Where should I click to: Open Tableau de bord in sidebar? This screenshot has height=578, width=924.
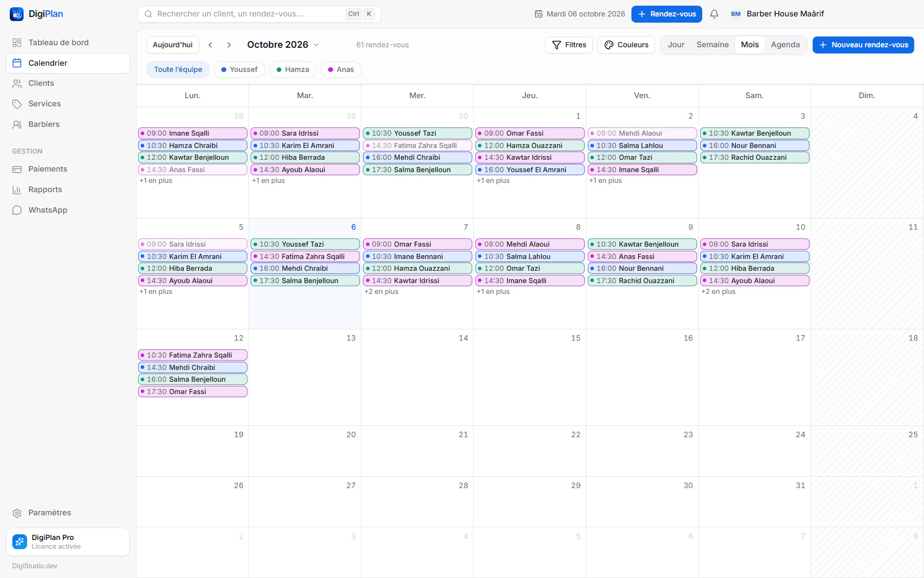[68, 43]
